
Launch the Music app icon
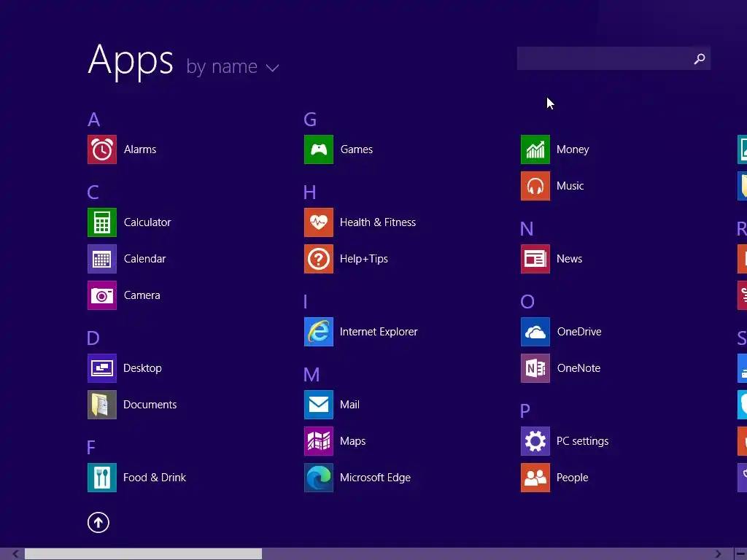(x=535, y=186)
